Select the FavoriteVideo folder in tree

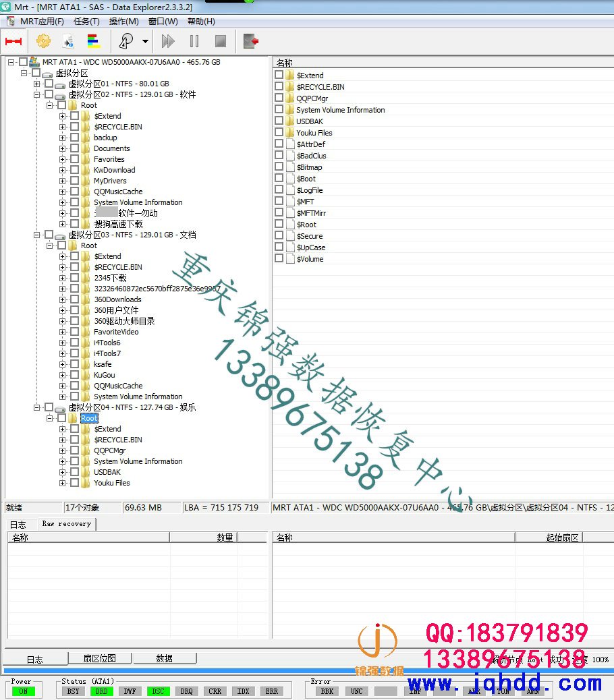116,332
